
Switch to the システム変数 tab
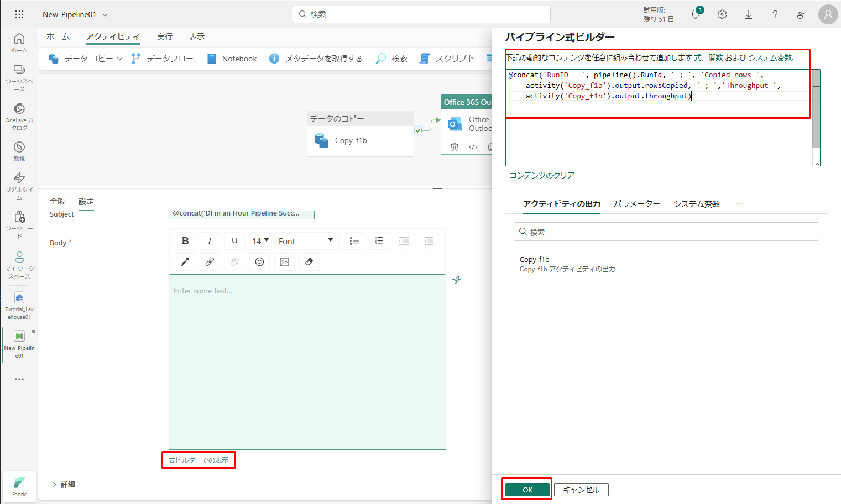[x=696, y=204]
